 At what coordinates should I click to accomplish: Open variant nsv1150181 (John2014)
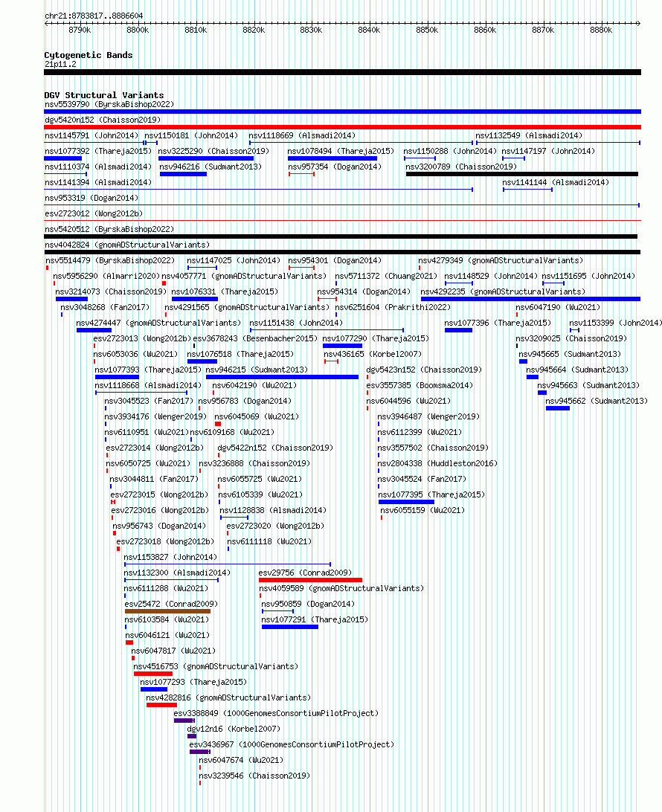tap(191, 135)
